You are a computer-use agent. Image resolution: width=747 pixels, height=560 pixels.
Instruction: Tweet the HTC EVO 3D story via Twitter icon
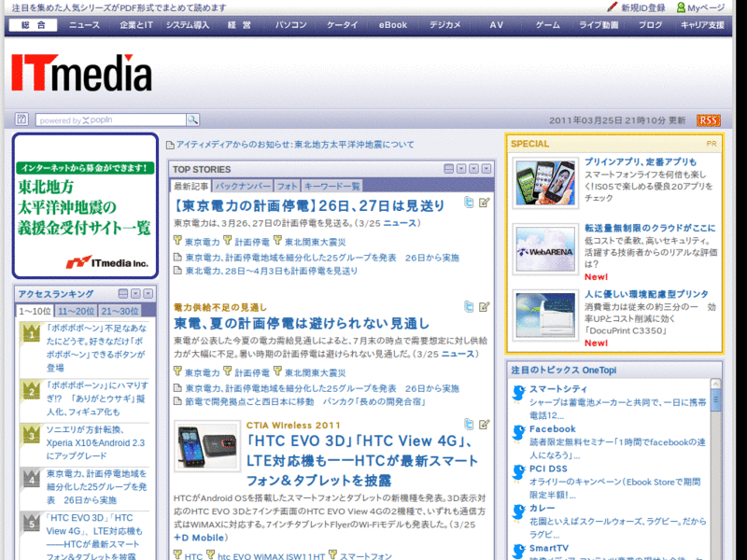pos(469,425)
